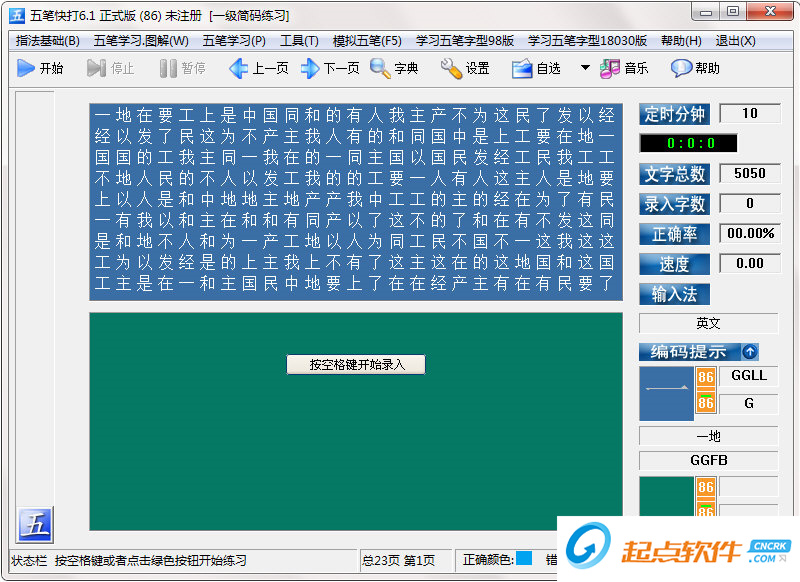
Task: Click the 定时分钟 value field showing 10
Action: point(750,113)
